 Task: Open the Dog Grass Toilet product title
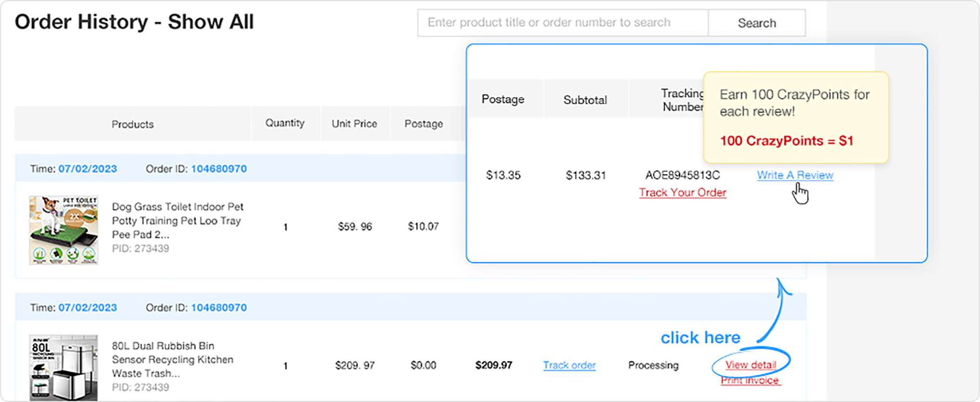tap(177, 220)
